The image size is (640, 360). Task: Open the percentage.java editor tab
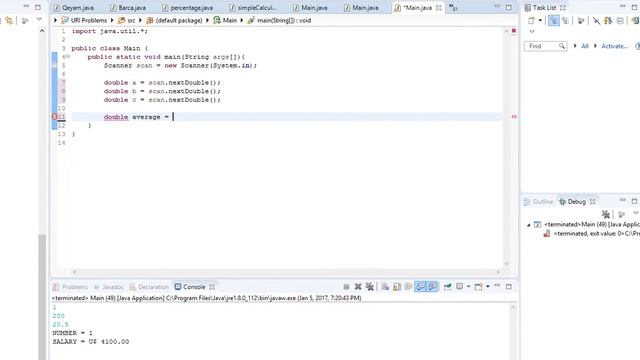click(x=187, y=8)
